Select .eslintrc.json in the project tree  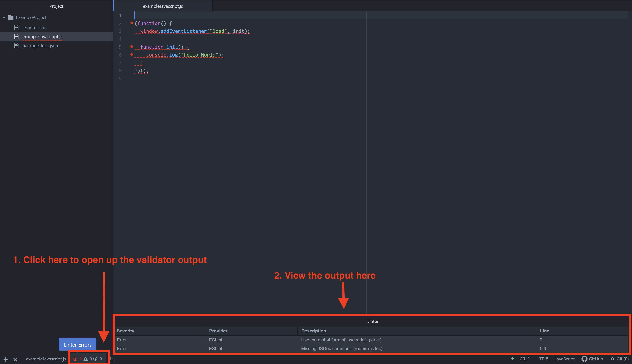pos(34,27)
